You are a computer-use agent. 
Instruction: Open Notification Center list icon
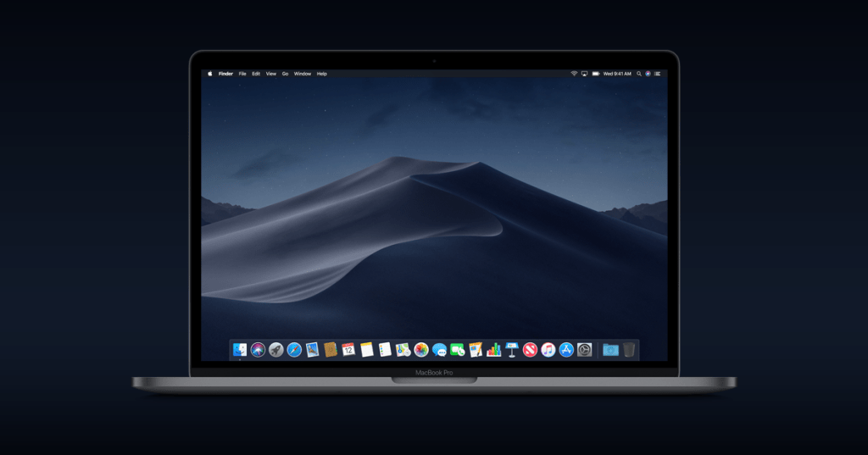pos(657,74)
